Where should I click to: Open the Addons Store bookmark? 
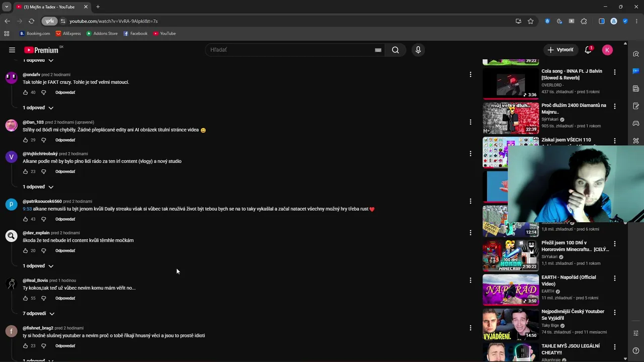click(x=102, y=34)
